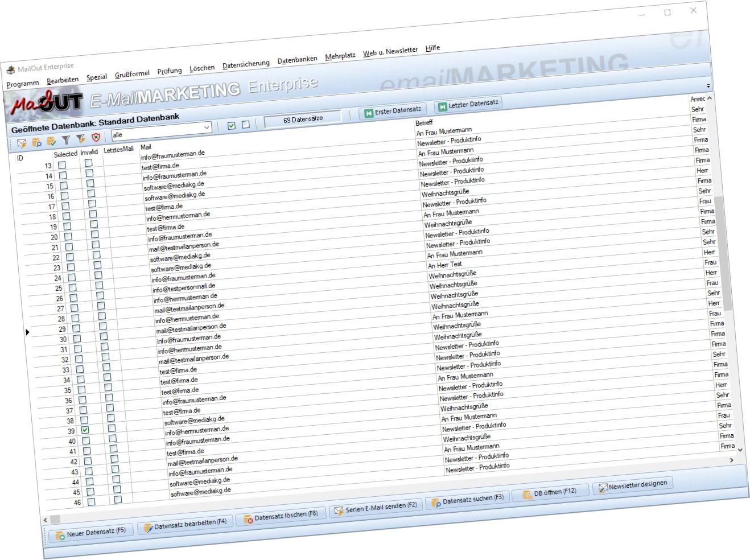Click the Mail column header
The width and height of the screenshot is (750, 560).
point(146,147)
